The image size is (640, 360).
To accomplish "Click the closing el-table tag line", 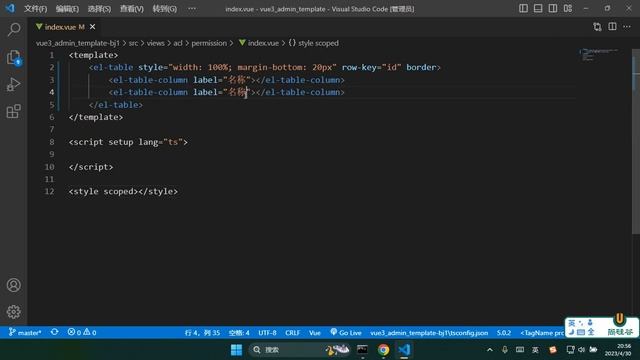I will 116,105.
